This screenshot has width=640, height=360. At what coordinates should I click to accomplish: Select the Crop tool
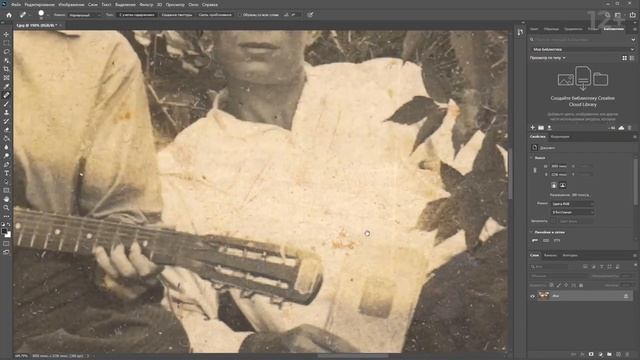(x=6, y=69)
